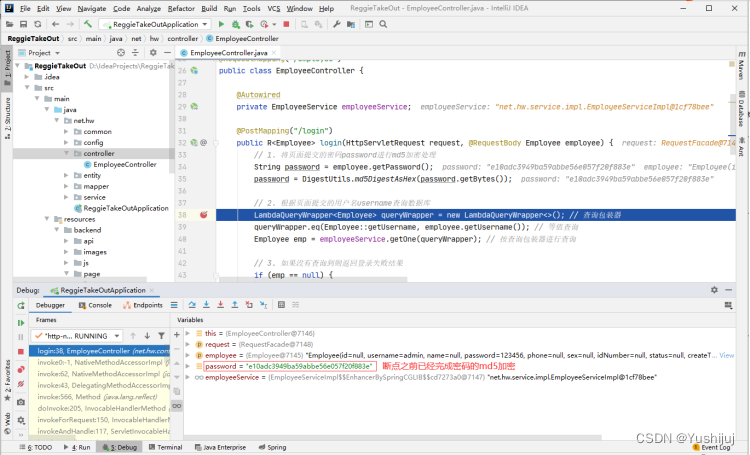Image resolution: width=750 pixels, height=455 pixels.
Task: Open the Refactor menu
Action: pos(181,9)
